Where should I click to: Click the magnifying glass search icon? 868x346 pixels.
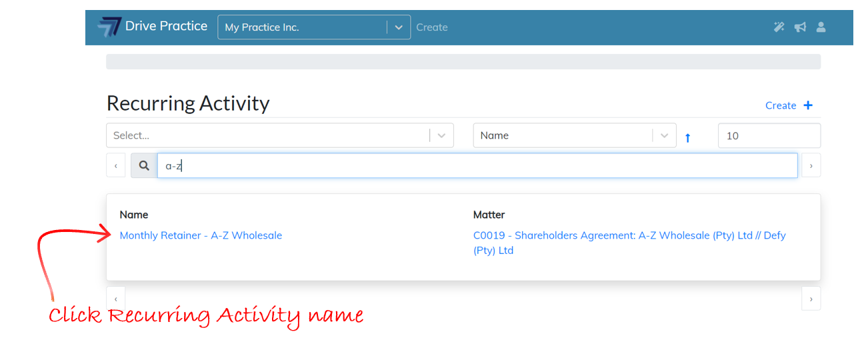tap(144, 166)
